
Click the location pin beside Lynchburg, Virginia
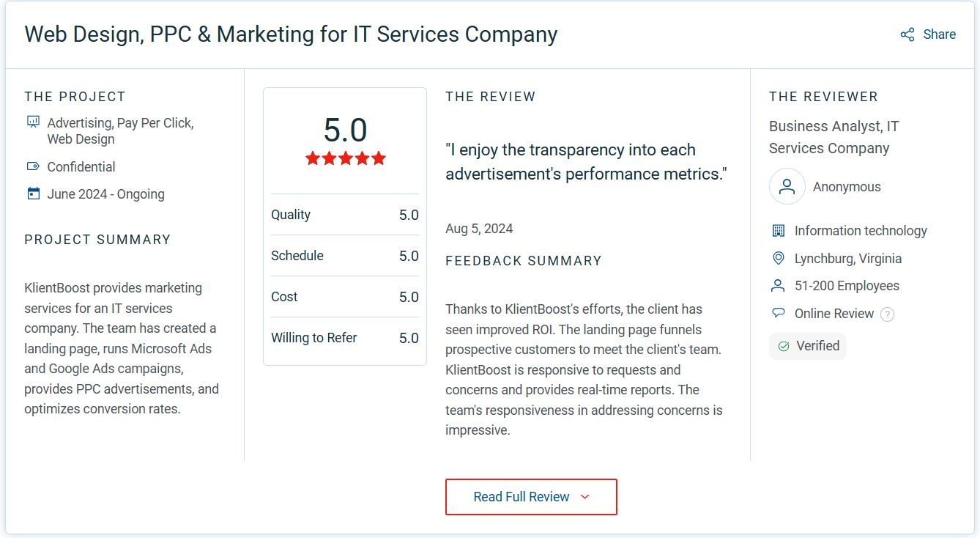point(777,258)
